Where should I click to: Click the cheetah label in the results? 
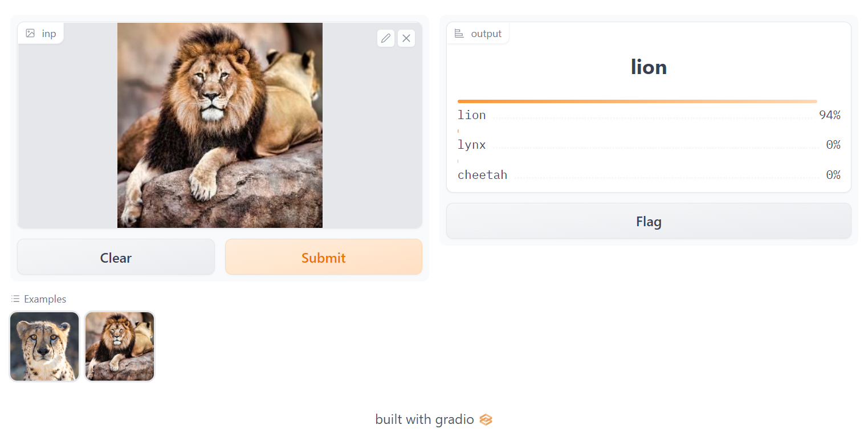click(x=482, y=175)
